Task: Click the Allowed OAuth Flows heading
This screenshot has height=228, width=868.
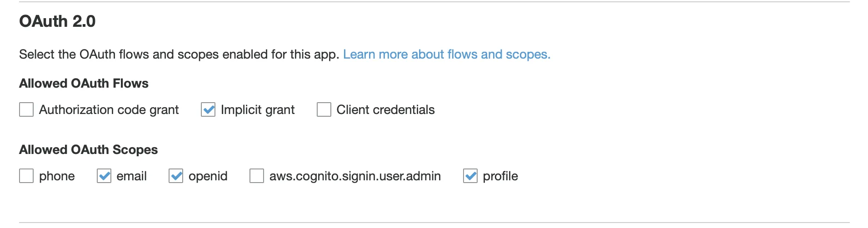Action: click(84, 84)
